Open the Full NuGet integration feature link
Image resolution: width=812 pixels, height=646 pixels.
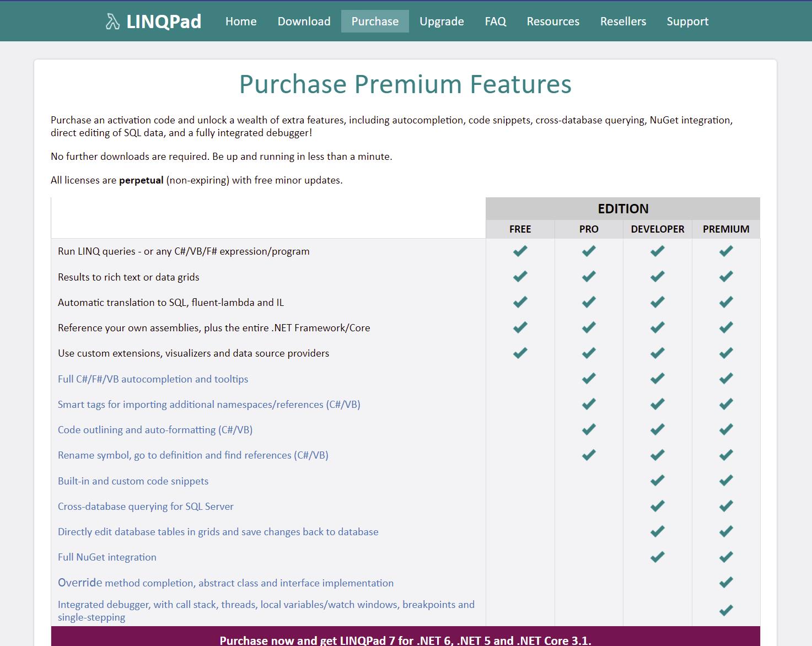click(x=107, y=557)
